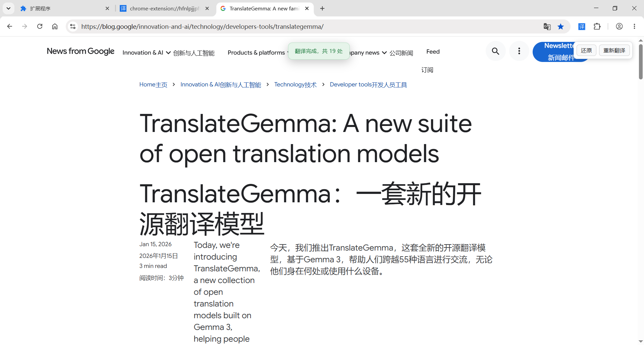Select the TranslateGemma tab

(264, 8)
